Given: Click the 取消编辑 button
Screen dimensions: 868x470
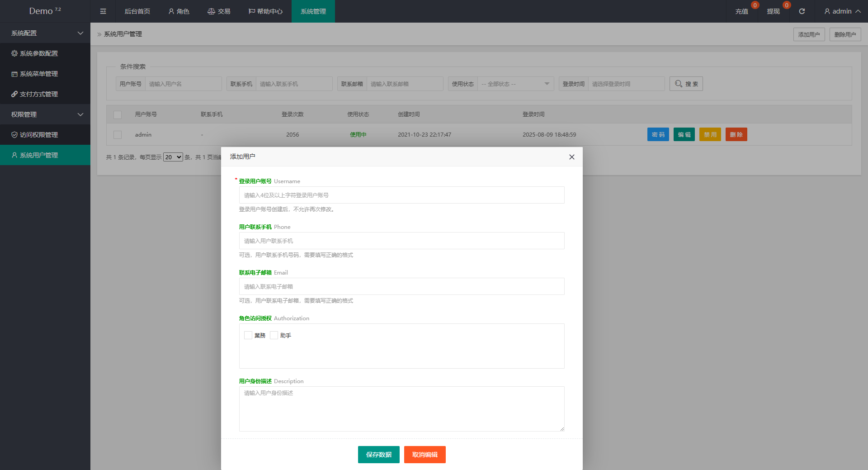Looking at the screenshot, I should tap(425, 455).
